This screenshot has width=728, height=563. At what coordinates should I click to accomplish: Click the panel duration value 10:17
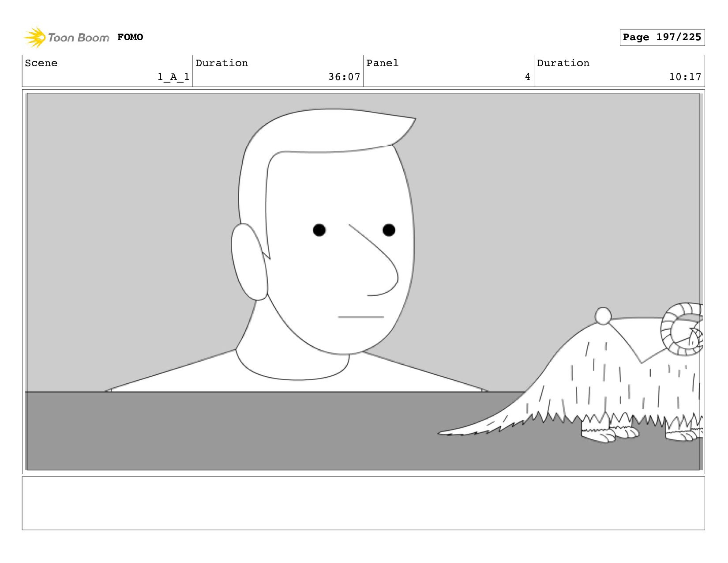click(685, 77)
